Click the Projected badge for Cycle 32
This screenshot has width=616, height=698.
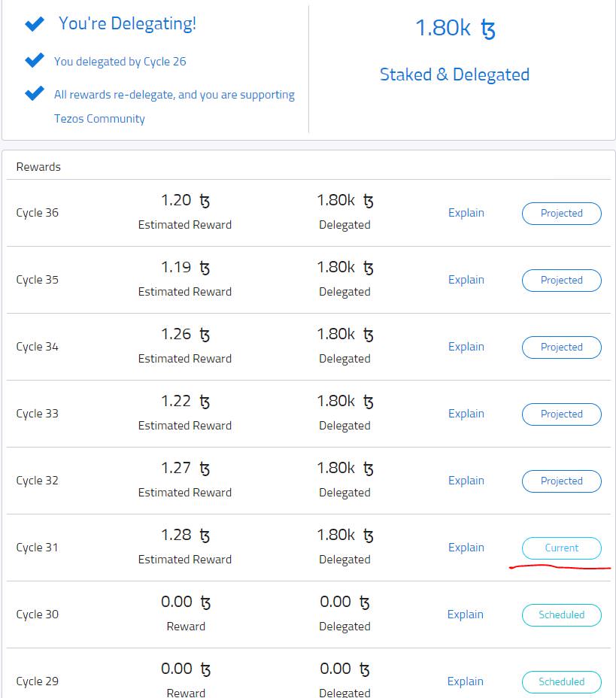pyautogui.click(x=562, y=481)
